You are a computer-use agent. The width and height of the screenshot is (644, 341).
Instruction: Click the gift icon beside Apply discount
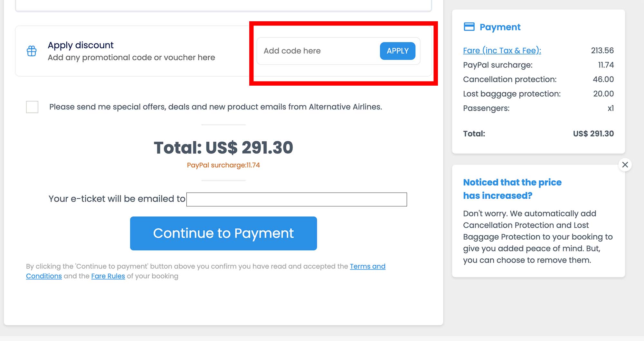pos(32,51)
